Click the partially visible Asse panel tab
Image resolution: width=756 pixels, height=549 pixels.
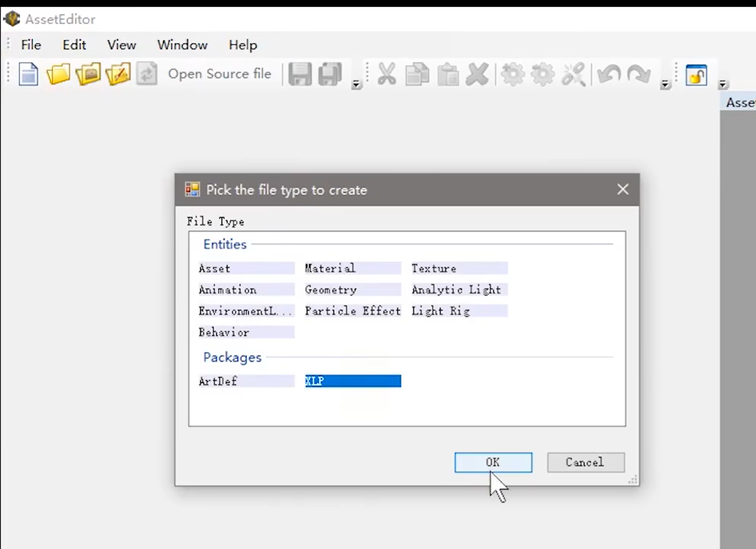[x=740, y=103]
